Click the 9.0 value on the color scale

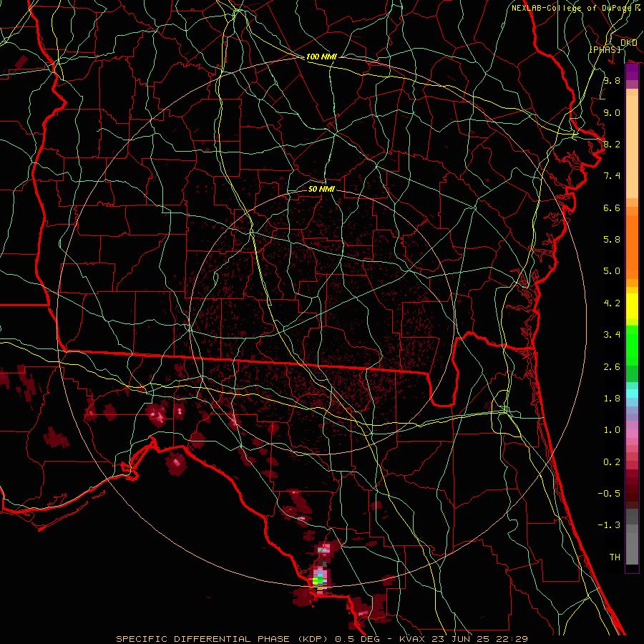[612, 112]
